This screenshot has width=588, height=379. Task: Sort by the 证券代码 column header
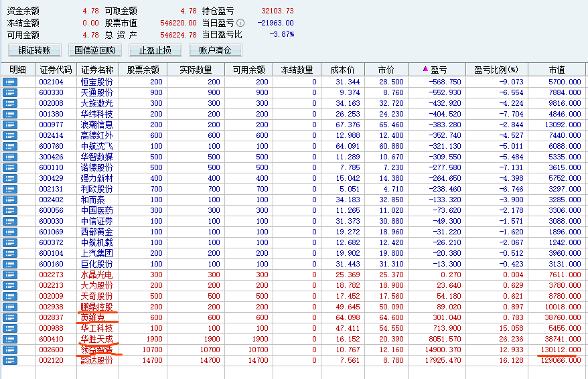point(56,70)
